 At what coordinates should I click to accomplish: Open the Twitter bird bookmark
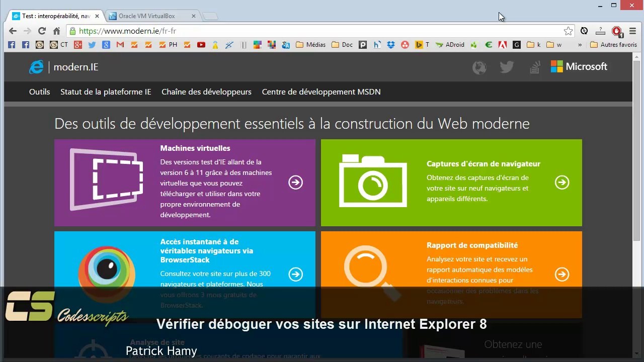click(92, 45)
